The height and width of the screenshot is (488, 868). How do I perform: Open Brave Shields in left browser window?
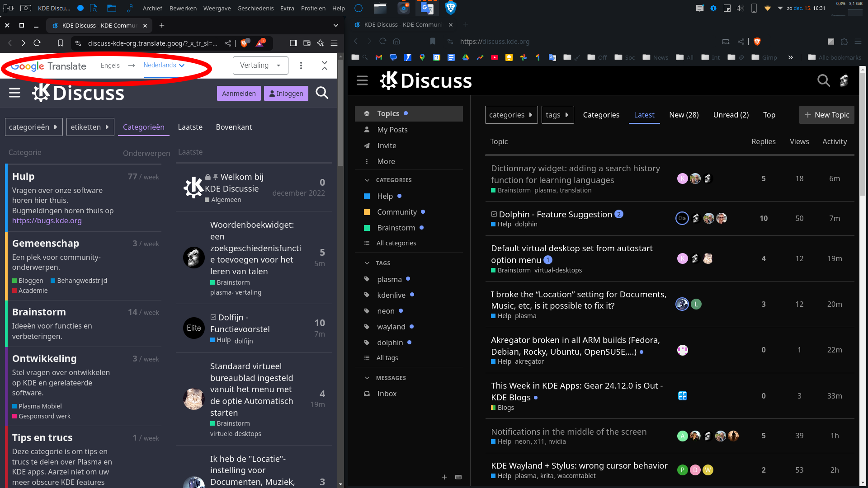(x=245, y=43)
